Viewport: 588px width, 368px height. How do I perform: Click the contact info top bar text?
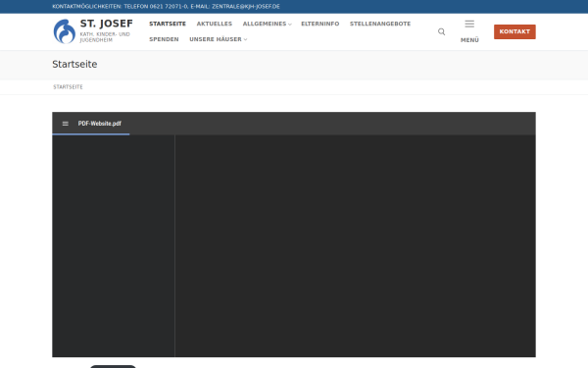point(166,7)
